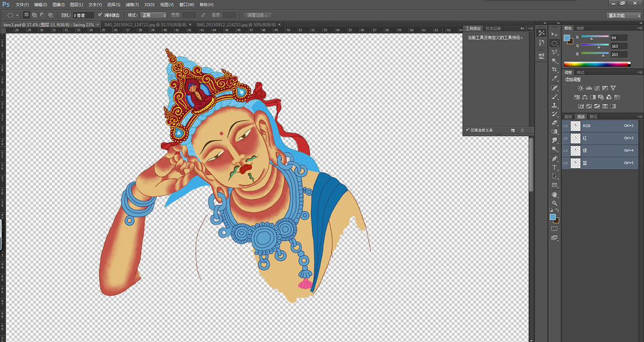Select the Rectangle shape tool
The image size is (644, 342).
[x=554, y=185]
